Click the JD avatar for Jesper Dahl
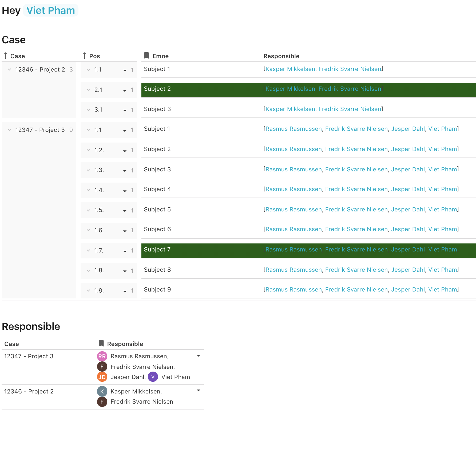Image resolution: width=476 pixels, height=449 pixels. pos(102,377)
